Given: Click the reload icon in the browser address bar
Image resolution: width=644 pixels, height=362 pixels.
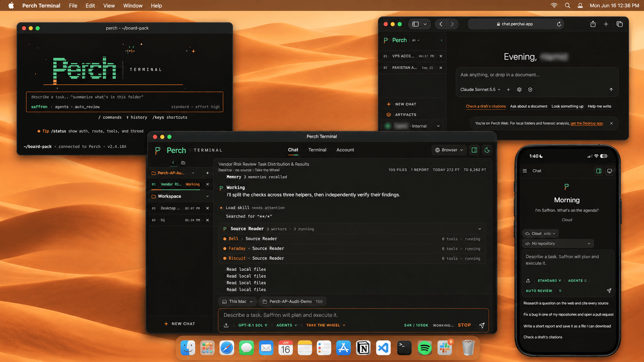Looking at the screenshot, I should coord(559,24).
